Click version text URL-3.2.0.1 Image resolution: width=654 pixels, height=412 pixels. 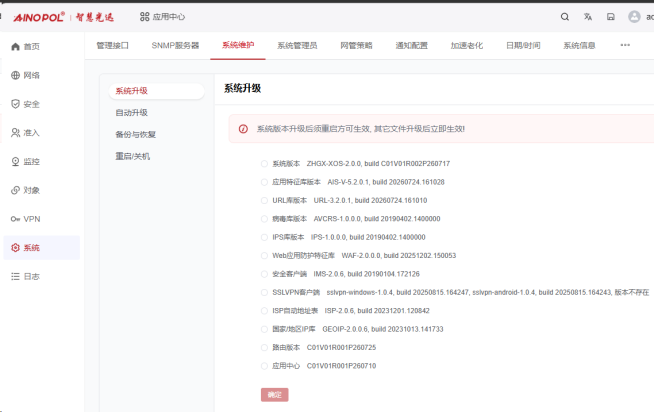pyautogui.click(x=332, y=201)
